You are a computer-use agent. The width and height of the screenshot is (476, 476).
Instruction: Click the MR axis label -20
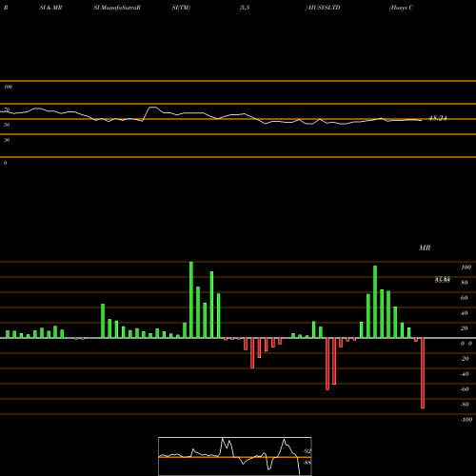tap(465, 359)
